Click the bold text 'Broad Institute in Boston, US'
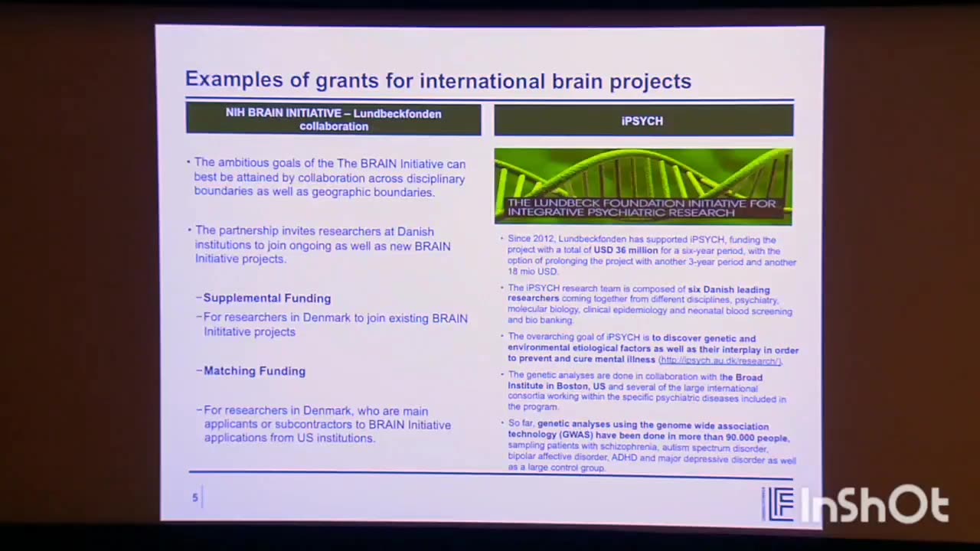This screenshot has height=551, width=980. [635, 382]
